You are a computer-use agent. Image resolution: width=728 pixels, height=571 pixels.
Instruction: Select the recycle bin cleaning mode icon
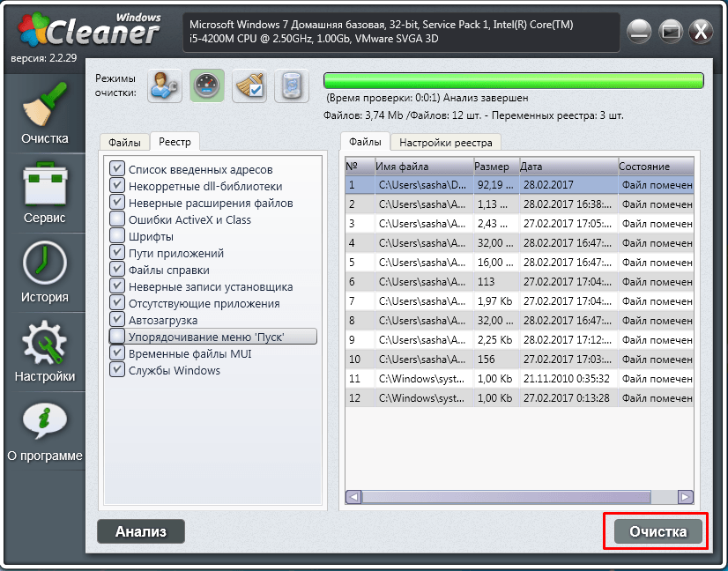click(x=292, y=85)
